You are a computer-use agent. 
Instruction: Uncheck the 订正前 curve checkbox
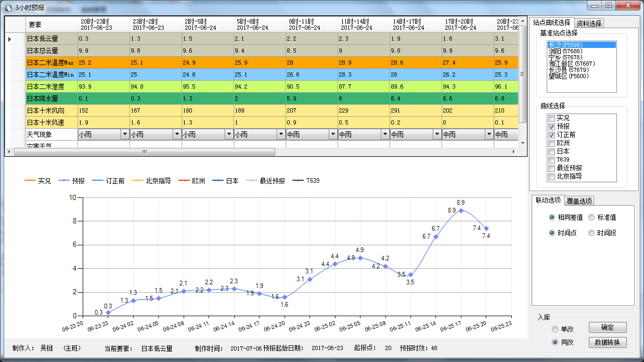[551, 135]
